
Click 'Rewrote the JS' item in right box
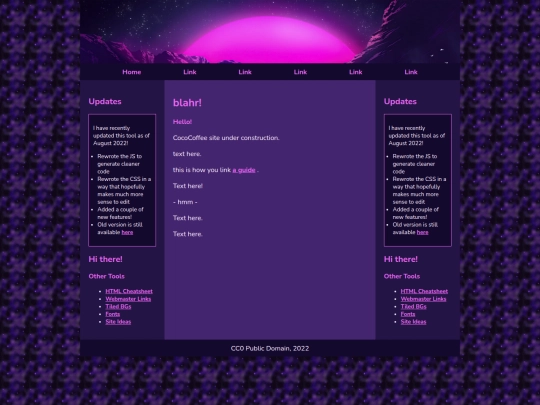(x=415, y=164)
